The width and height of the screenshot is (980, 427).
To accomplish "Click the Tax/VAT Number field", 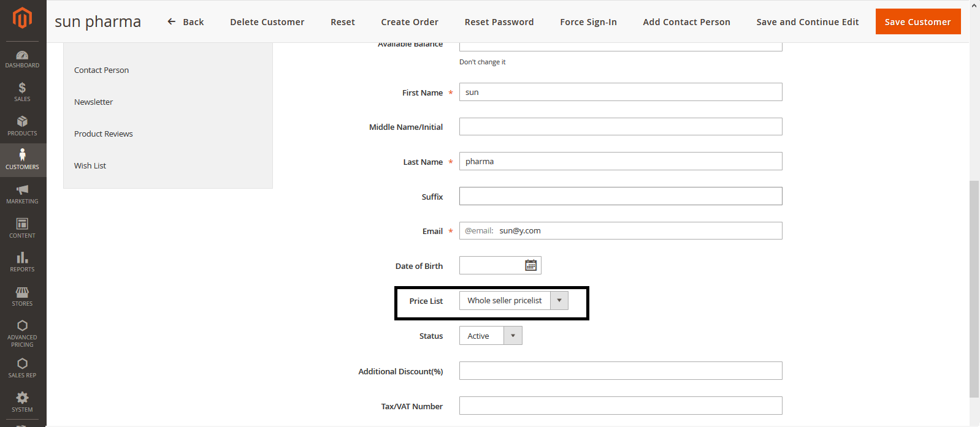I will coord(621,406).
